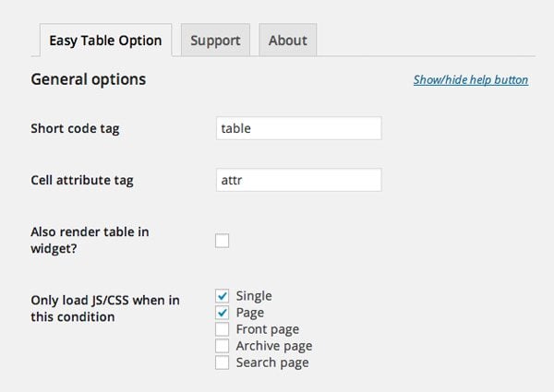
Task: Click the Show/hide help button link
Action: (x=471, y=79)
